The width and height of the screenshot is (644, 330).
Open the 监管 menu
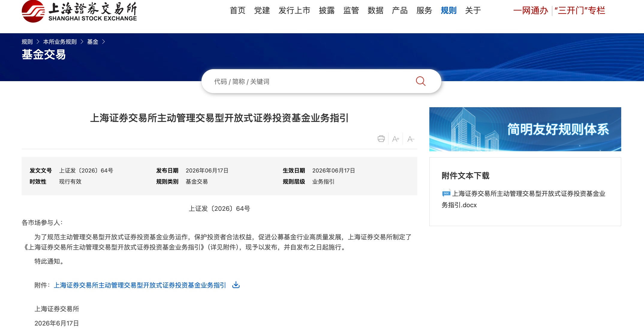tap(351, 10)
